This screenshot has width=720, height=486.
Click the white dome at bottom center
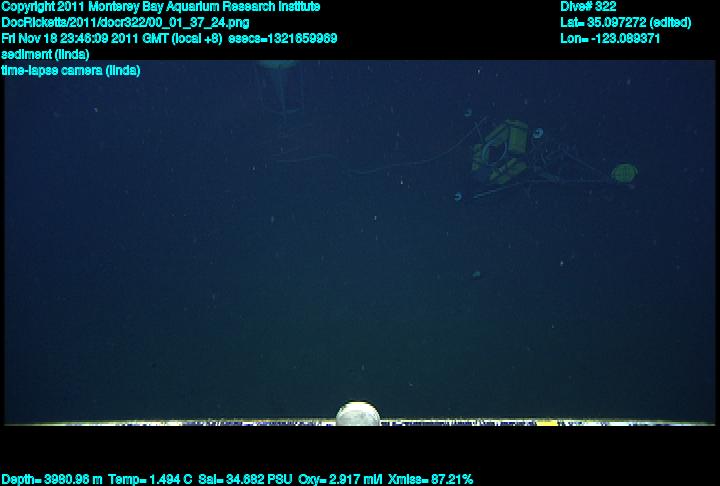point(358,414)
